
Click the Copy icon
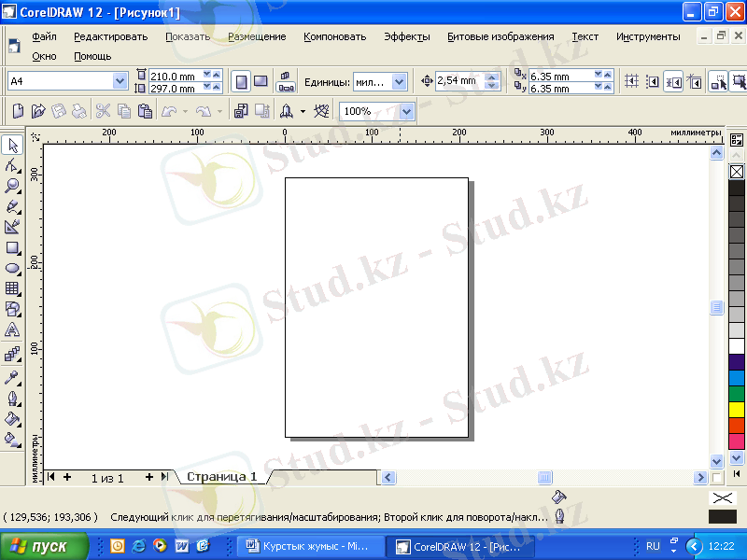point(124,111)
